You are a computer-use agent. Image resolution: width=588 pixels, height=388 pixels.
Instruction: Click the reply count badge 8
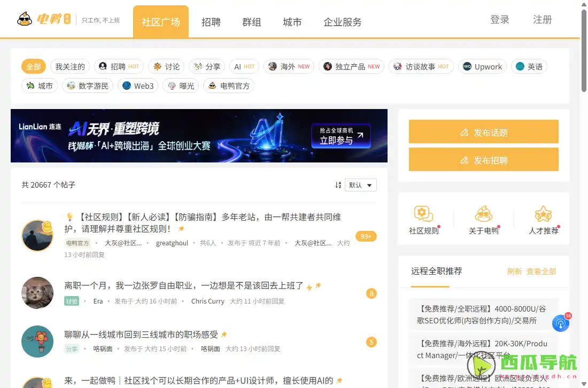(x=372, y=293)
